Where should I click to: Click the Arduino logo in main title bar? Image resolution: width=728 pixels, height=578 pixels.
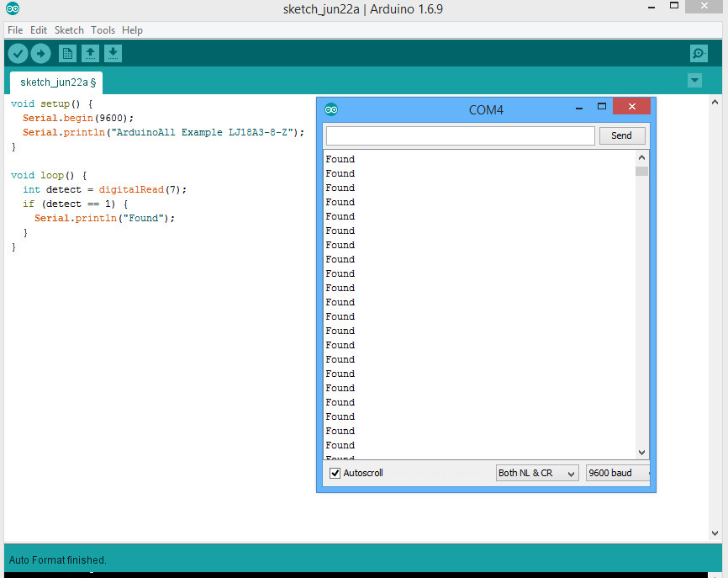tap(13, 8)
